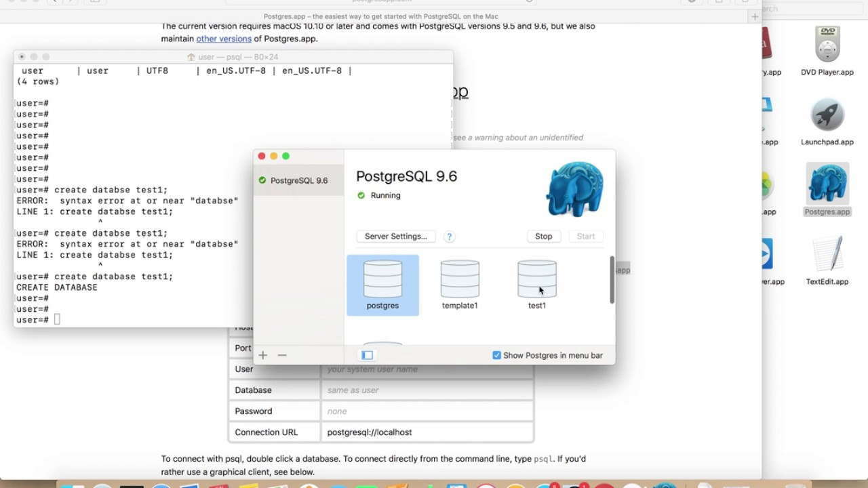Click the Database field showing same as user
Viewport: 868px width, 488px height.
click(x=427, y=390)
